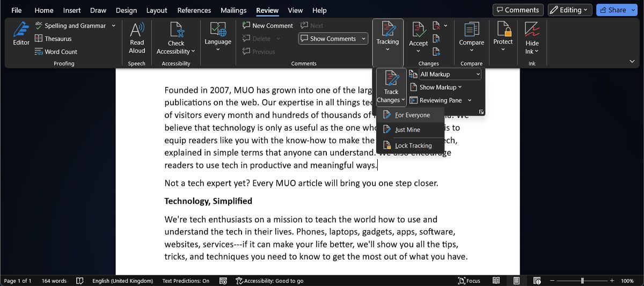Open the File menu

[17, 10]
